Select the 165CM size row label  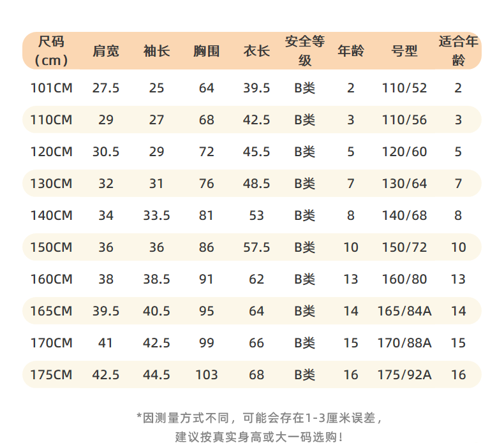click(51, 311)
